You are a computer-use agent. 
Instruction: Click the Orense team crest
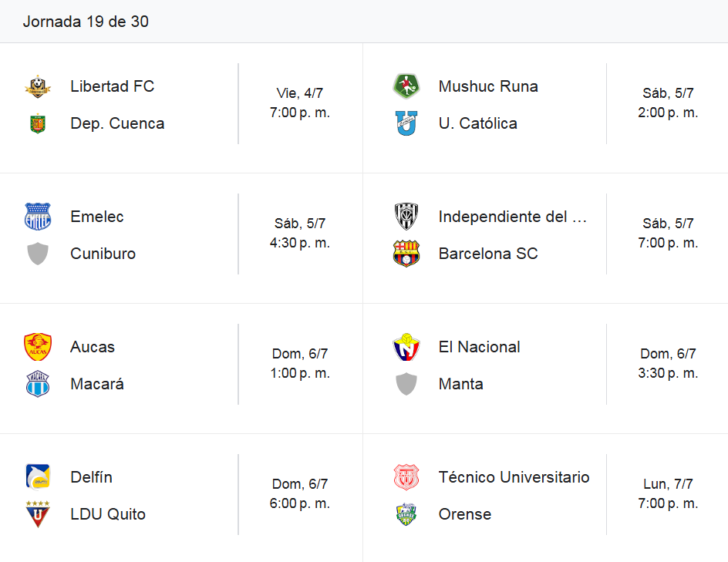[406, 513]
